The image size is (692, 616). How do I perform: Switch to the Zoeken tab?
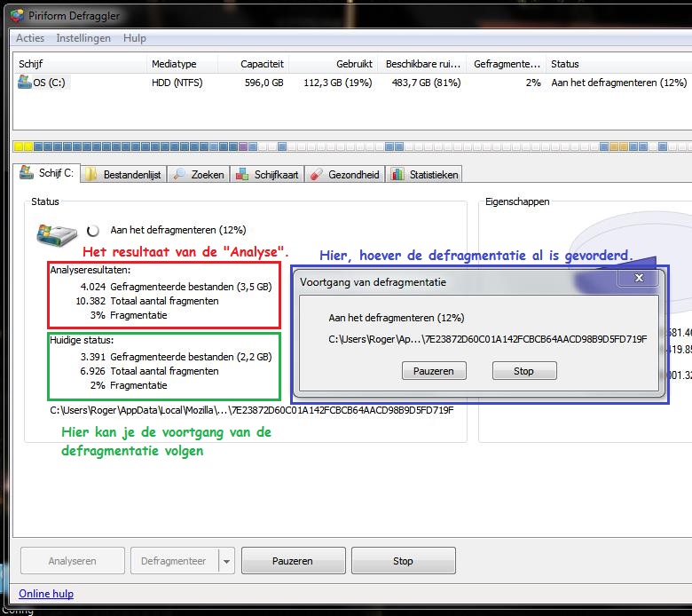coord(199,175)
